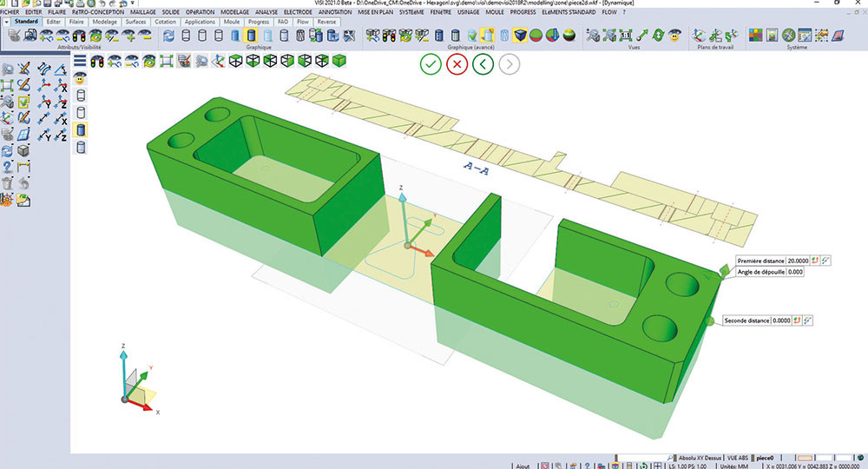This screenshot has height=469, width=868.
Task: Click the eye with green plus icon above viewport
Action: click(x=115, y=61)
